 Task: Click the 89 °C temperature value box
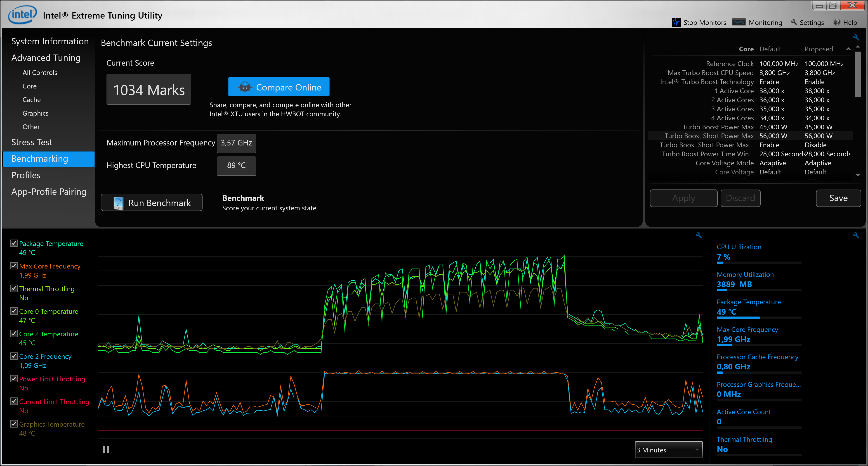(x=236, y=166)
